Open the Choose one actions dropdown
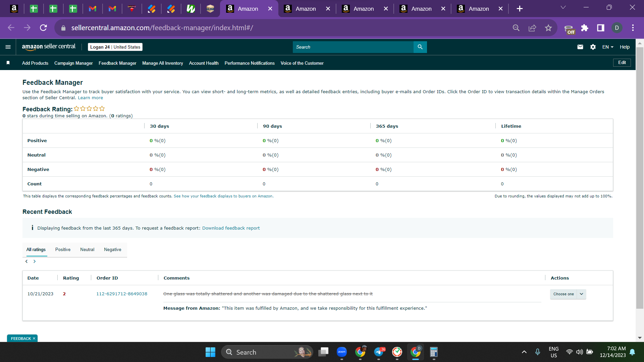 pyautogui.click(x=568, y=294)
